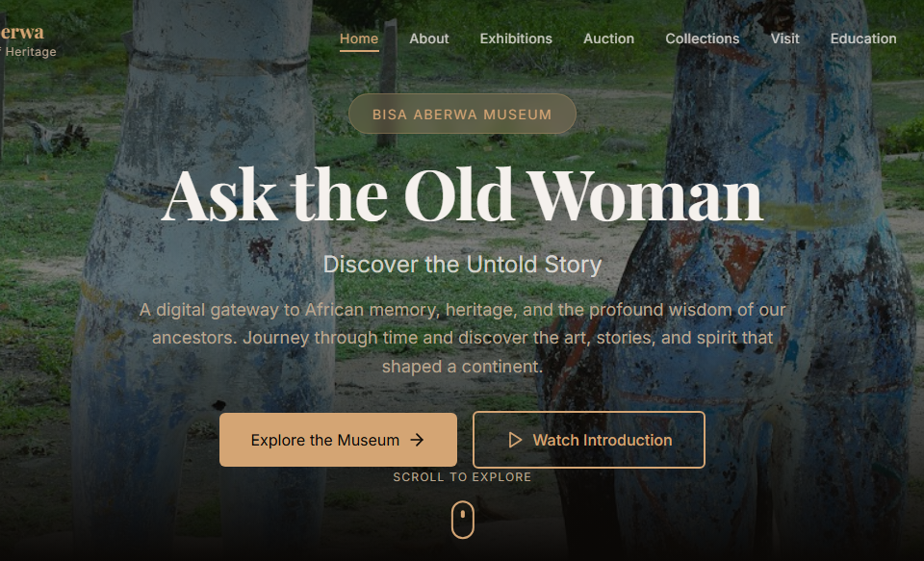Click the arrow icon in Explore the Museum
Screen dimensions: 924x561
click(417, 440)
